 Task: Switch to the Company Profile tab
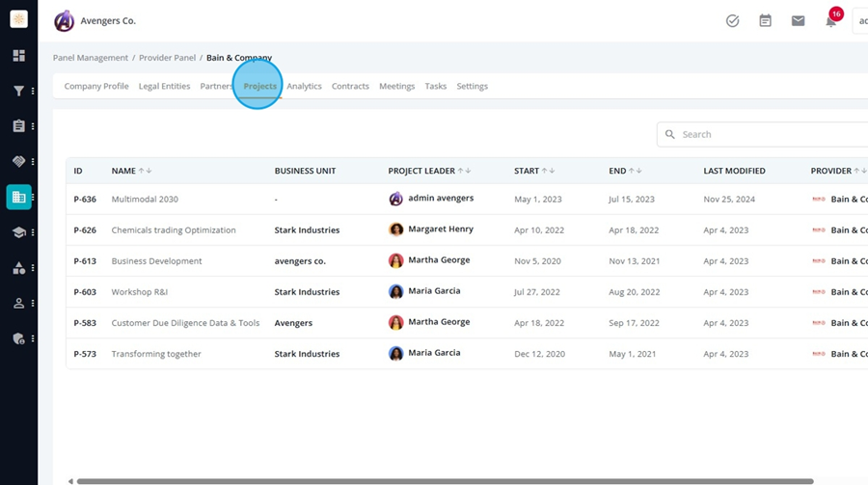click(96, 86)
